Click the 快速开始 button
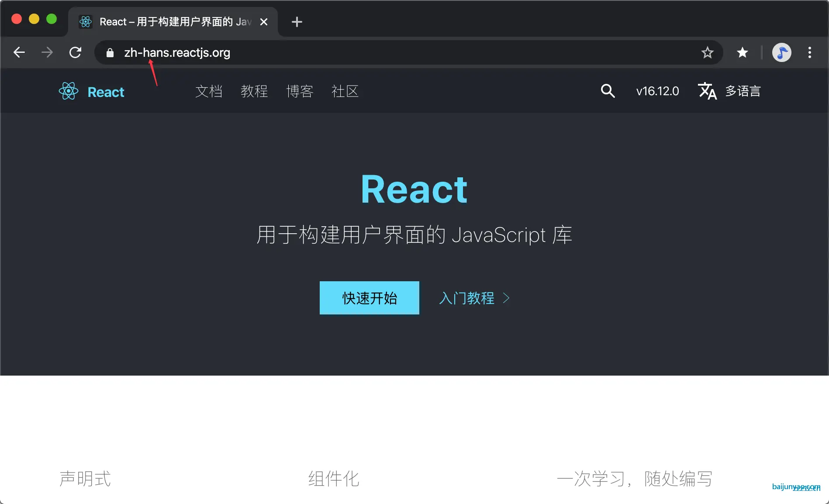 [x=370, y=298]
